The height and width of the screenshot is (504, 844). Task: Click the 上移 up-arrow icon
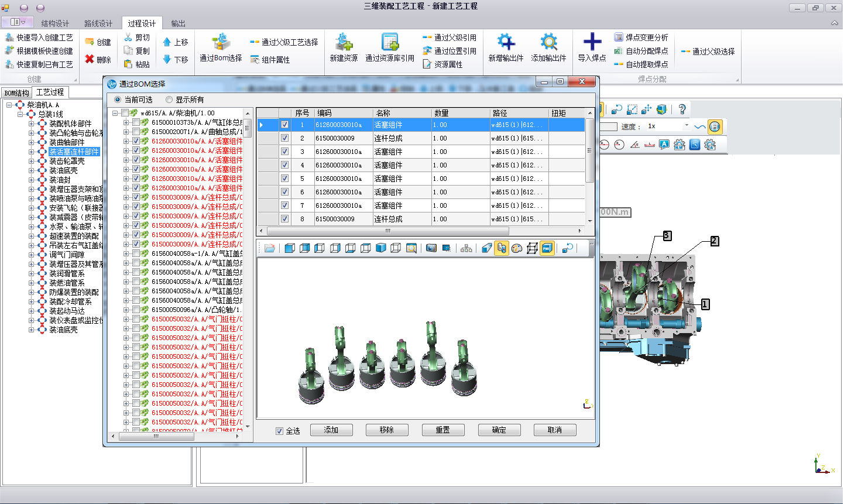[x=167, y=42]
